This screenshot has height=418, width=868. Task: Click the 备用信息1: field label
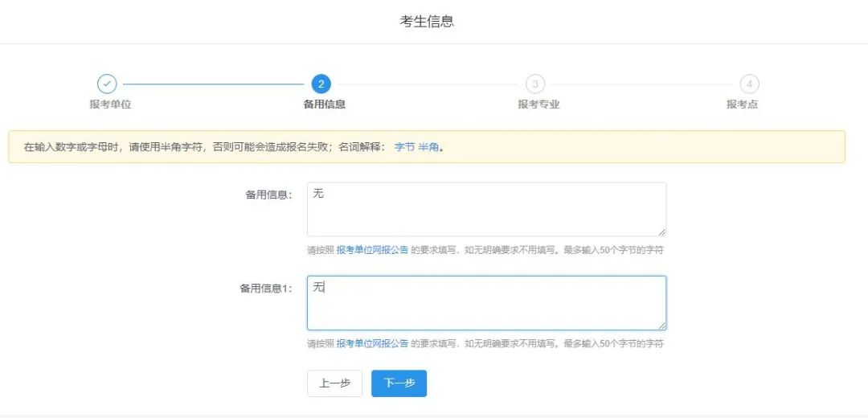pyautogui.click(x=266, y=288)
